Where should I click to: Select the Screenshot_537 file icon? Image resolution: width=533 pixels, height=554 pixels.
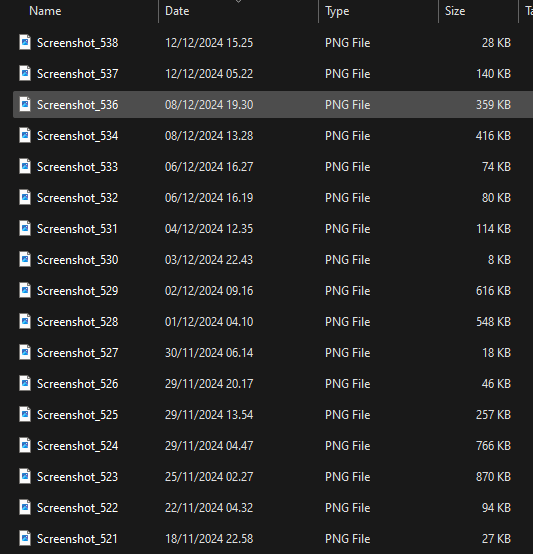click(x=25, y=73)
